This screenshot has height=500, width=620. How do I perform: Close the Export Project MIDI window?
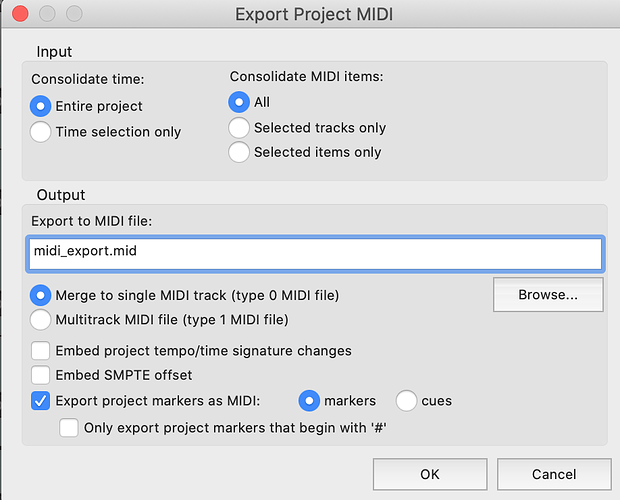(20, 14)
